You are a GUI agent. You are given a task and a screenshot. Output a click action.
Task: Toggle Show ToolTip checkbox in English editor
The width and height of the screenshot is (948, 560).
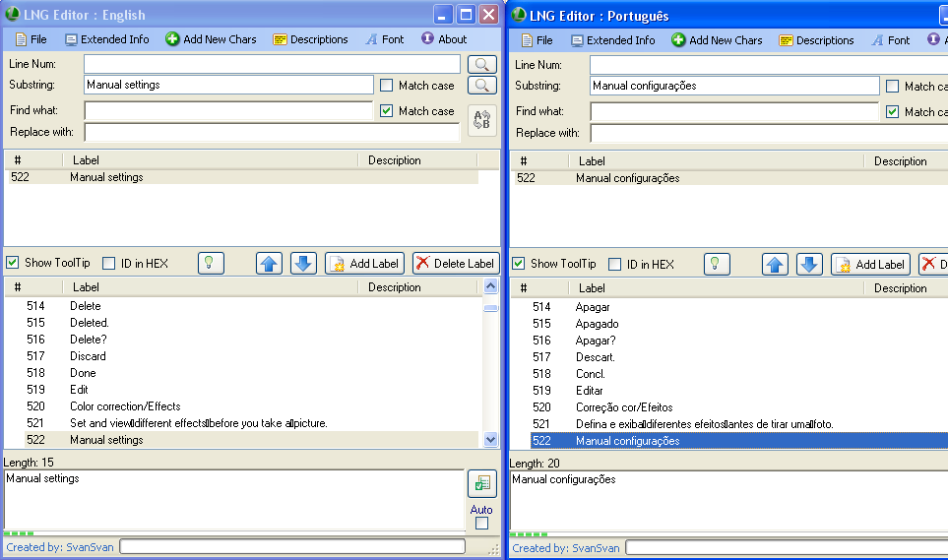13,263
